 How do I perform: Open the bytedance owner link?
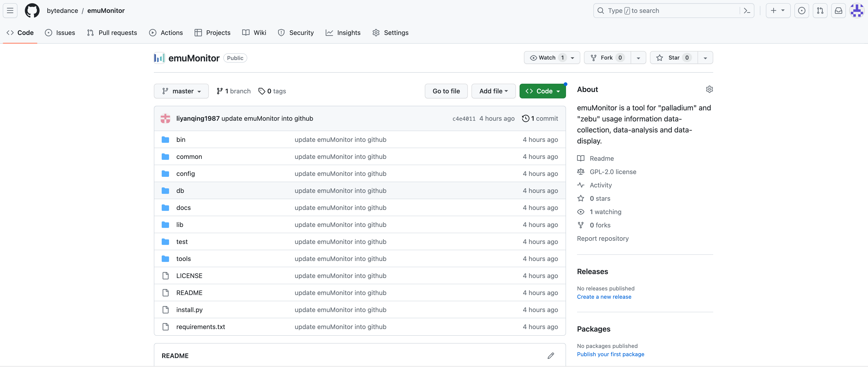pos(62,10)
